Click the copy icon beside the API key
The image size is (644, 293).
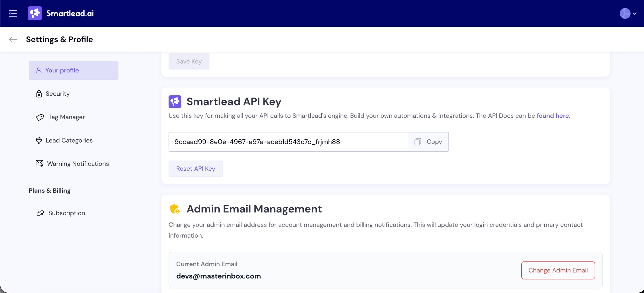[x=418, y=142]
